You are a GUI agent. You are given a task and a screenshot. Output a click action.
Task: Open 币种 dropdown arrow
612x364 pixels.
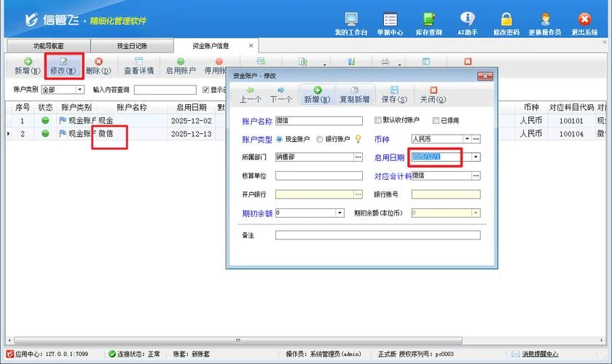(467, 139)
